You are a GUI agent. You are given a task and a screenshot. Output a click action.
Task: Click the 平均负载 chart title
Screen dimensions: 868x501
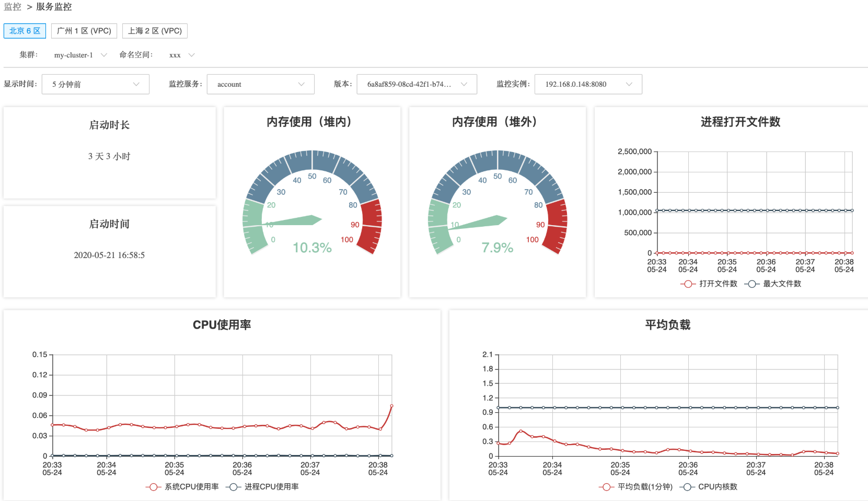[x=668, y=325]
